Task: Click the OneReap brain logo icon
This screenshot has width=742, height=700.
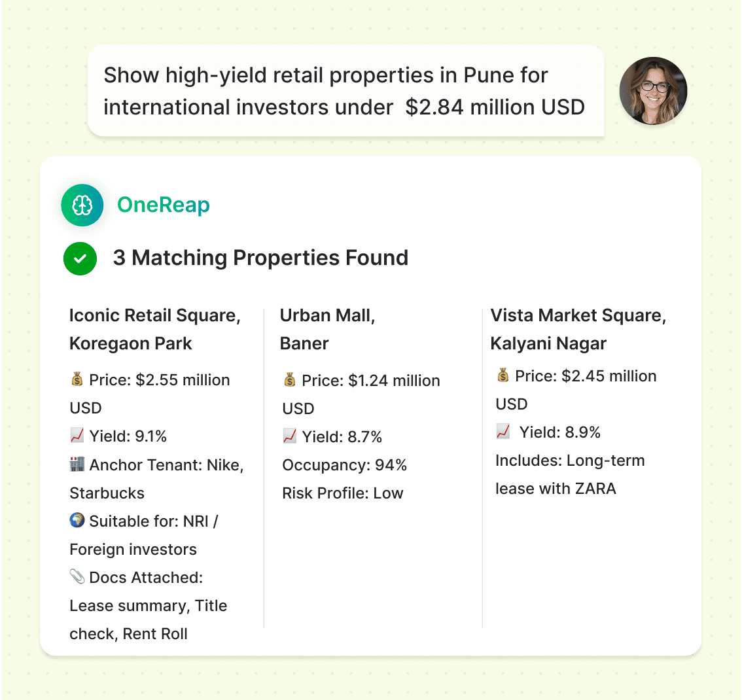Action: [x=82, y=205]
